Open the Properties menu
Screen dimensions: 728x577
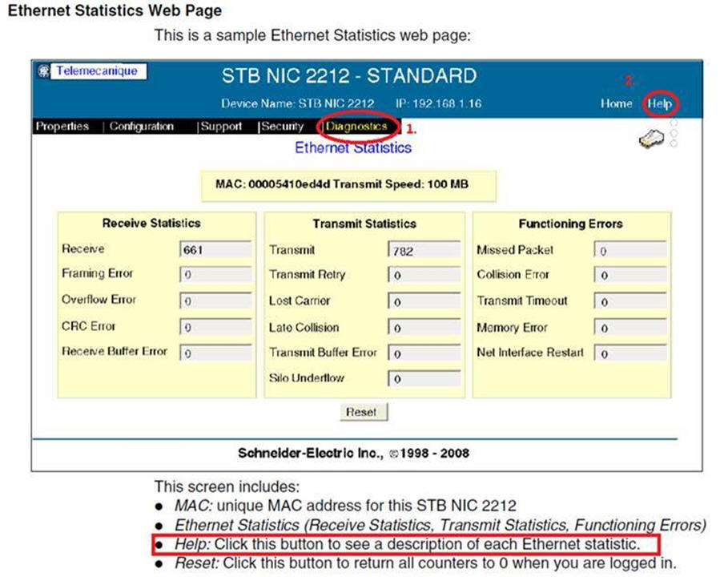click(62, 127)
